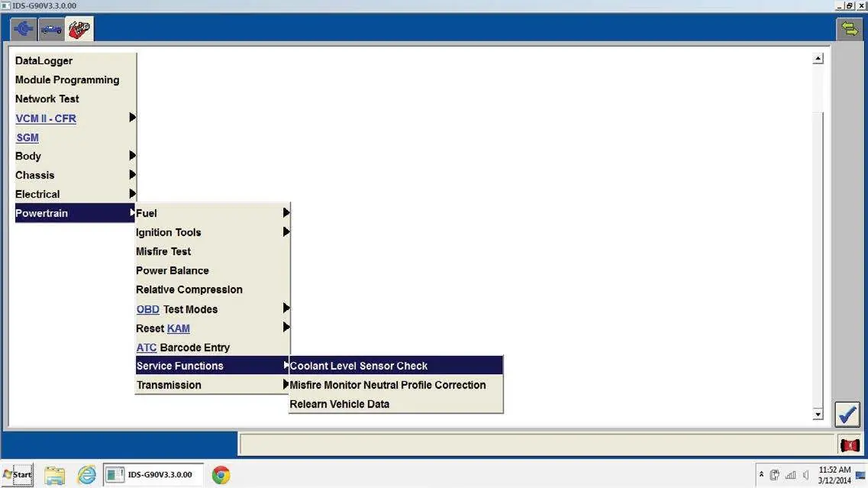Launch Google Chrome from taskbar
The height and width of the screenshot is (488, 868).
221,475
